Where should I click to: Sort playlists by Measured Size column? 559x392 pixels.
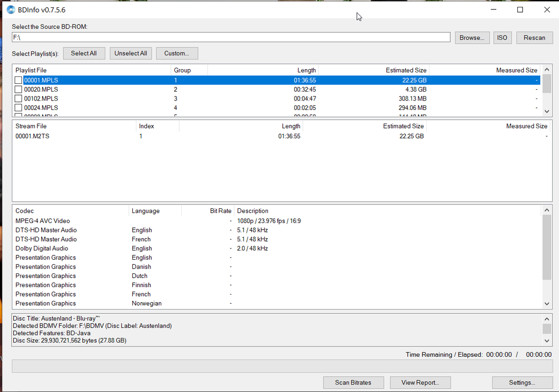point(485,70)
